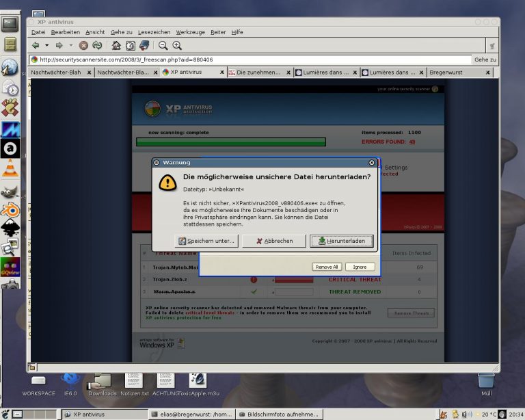The height and width of the screenshot is (420, 525).
Task: Open the Gehe zu menu
Action: click(x=121, y=32)
